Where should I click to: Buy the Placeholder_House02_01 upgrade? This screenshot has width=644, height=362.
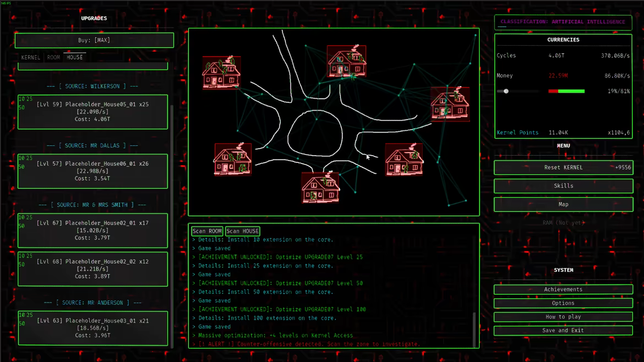click(x=93, y=231)
